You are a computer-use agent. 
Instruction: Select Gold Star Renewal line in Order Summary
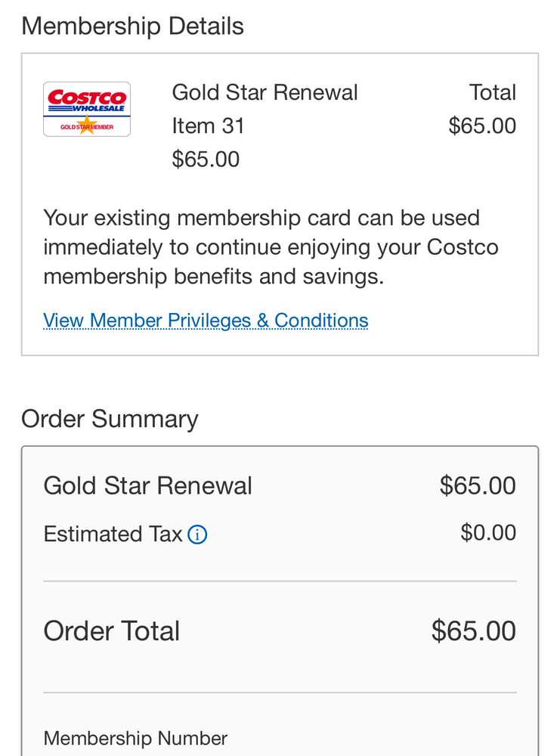(x=147, y=485)
